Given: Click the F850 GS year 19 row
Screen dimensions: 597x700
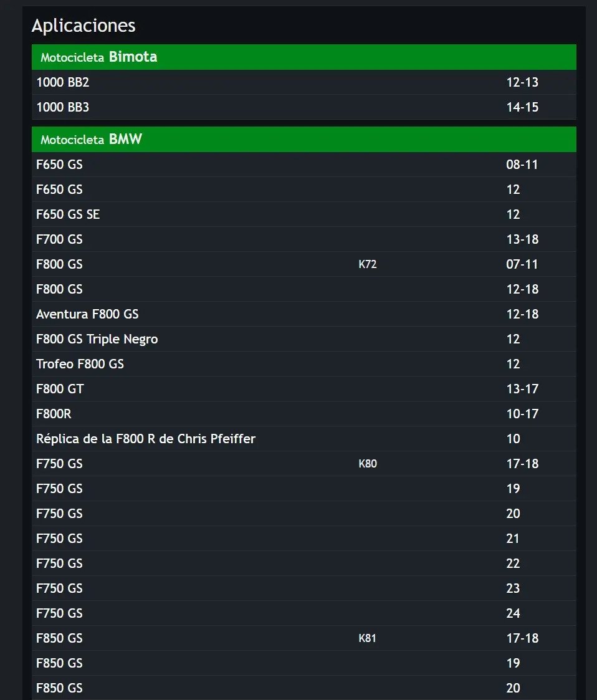Looking at the screenshot, I should tap(304, 663).
